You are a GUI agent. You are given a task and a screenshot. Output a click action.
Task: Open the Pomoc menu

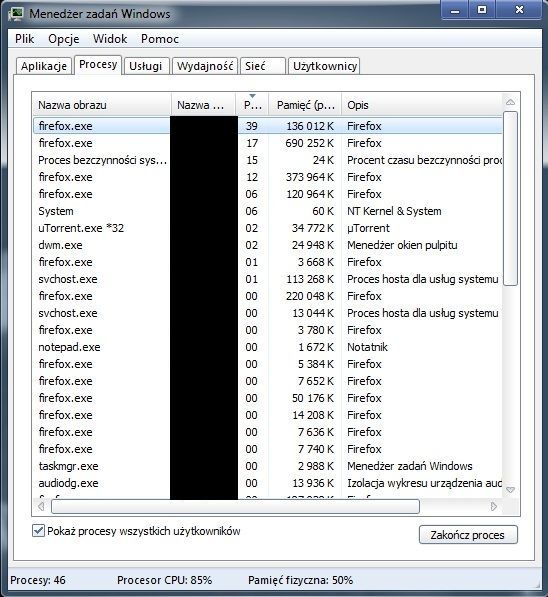[160, 39]
